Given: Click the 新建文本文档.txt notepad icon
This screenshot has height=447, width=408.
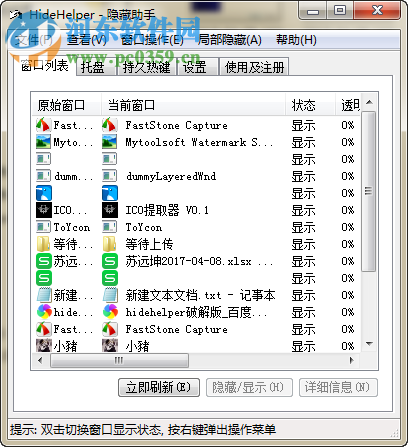Looking at the screenshot, I should pos(110,295).
